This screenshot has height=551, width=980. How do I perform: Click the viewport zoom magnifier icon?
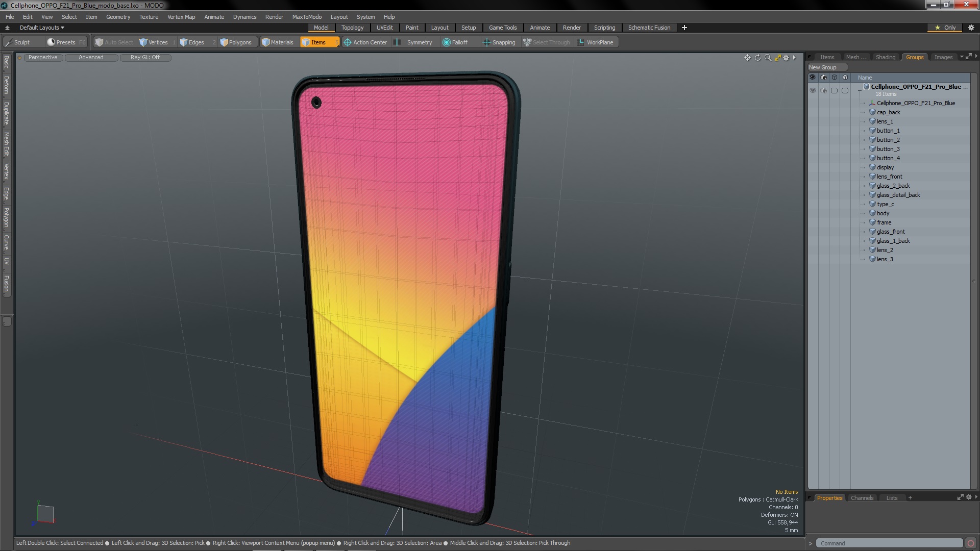tap(768, 58)
